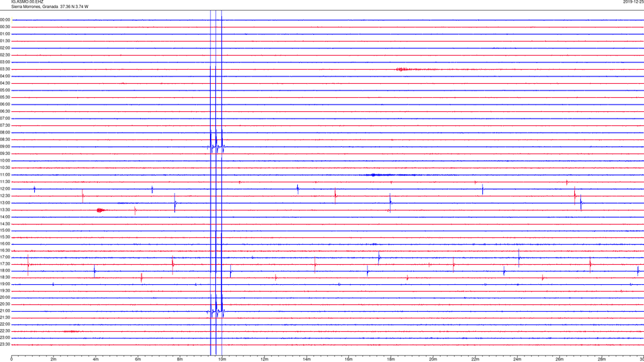Pick the 13:30 trace label
This screenshot has height=362, width=644.
coord(5,210)
